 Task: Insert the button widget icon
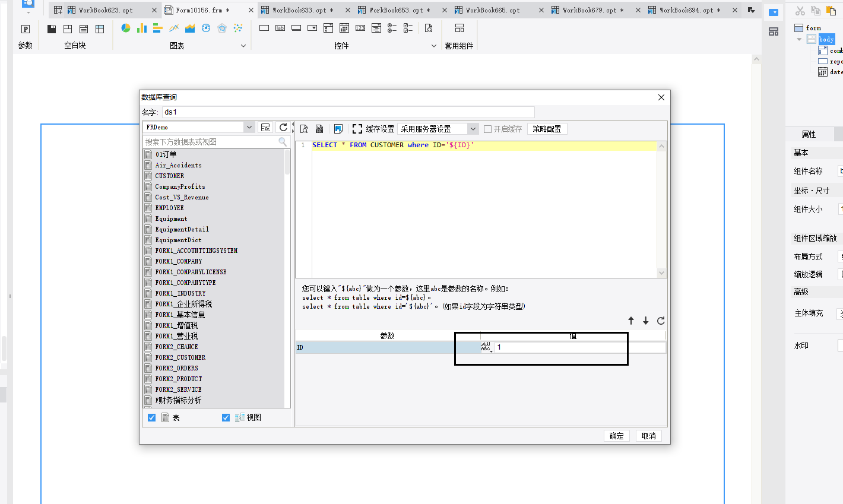coord(296,28)
